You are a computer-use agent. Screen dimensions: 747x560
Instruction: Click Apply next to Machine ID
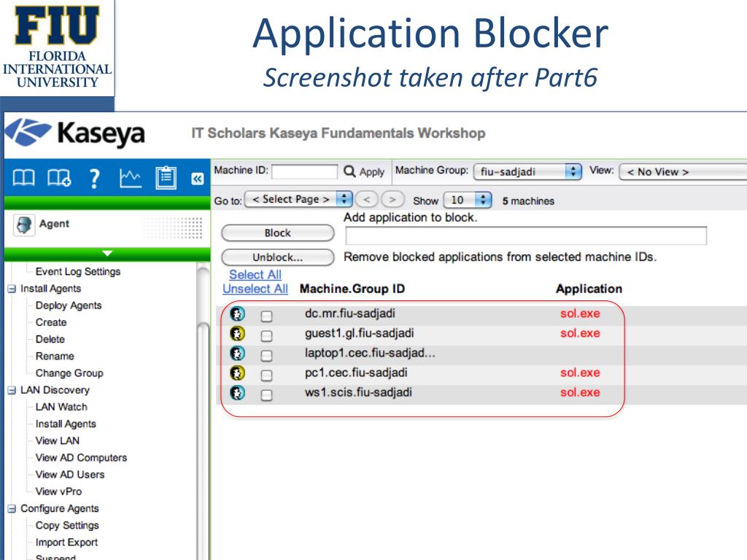coord(371,172)
